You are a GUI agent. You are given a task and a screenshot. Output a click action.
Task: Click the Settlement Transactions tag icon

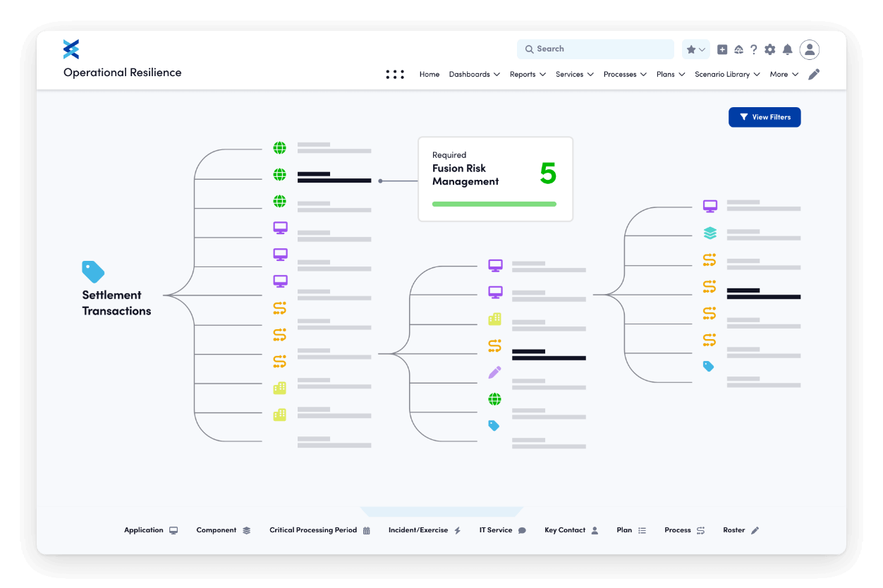coord(94,270)
